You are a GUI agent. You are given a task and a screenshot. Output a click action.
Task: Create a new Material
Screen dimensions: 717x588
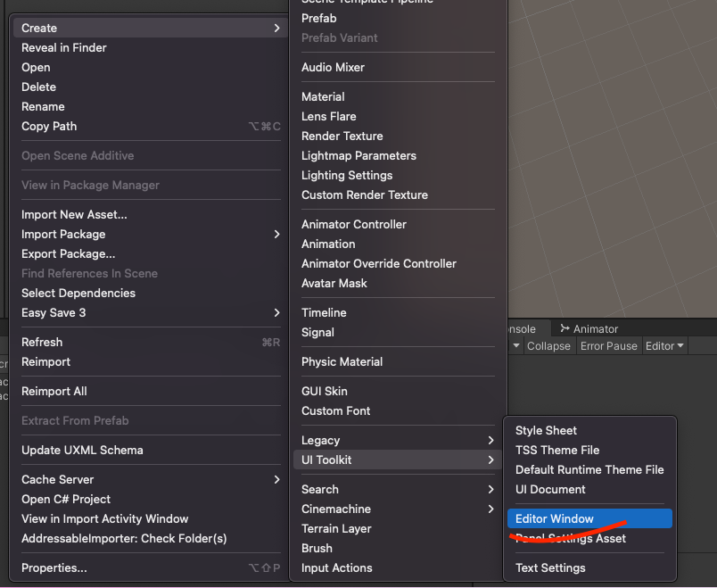398,97
